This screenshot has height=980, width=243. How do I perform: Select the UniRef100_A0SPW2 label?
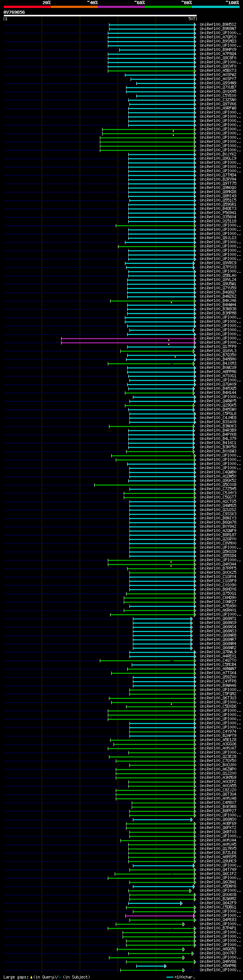pos(218,75)
